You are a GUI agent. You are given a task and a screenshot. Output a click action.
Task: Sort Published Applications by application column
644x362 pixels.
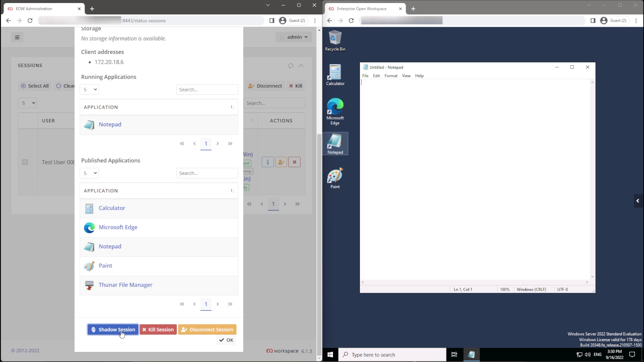[x=159, y=191]
